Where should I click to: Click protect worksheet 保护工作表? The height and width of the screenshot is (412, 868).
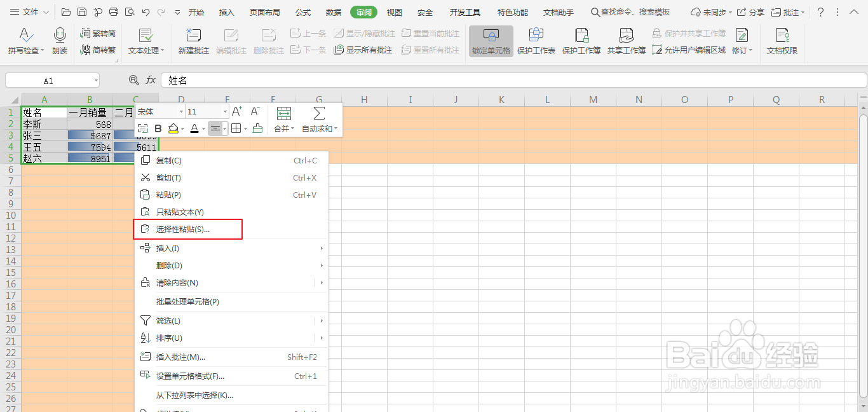coord(536,41)
